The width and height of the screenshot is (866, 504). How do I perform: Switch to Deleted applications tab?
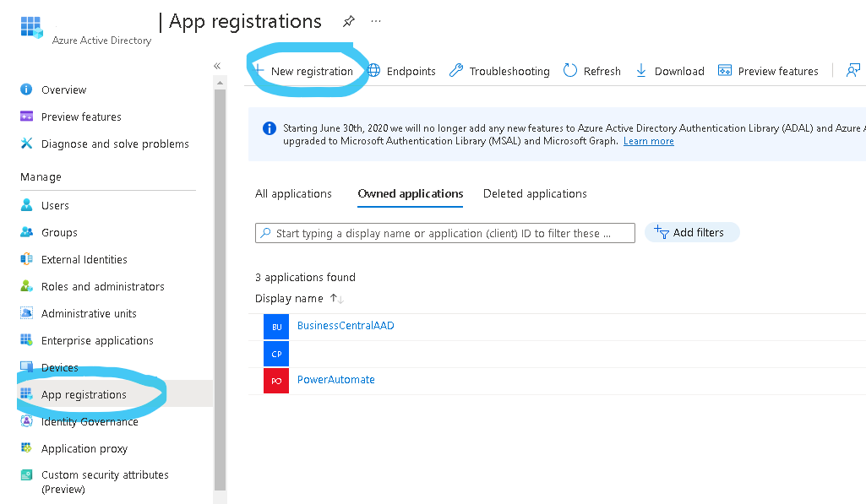tap(535, 194)
